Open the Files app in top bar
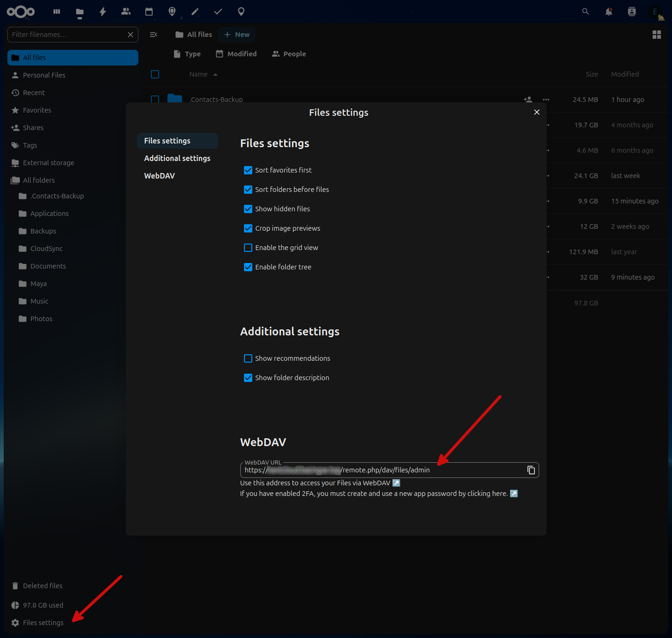This screenshot has height=638, width=672. 80,12
